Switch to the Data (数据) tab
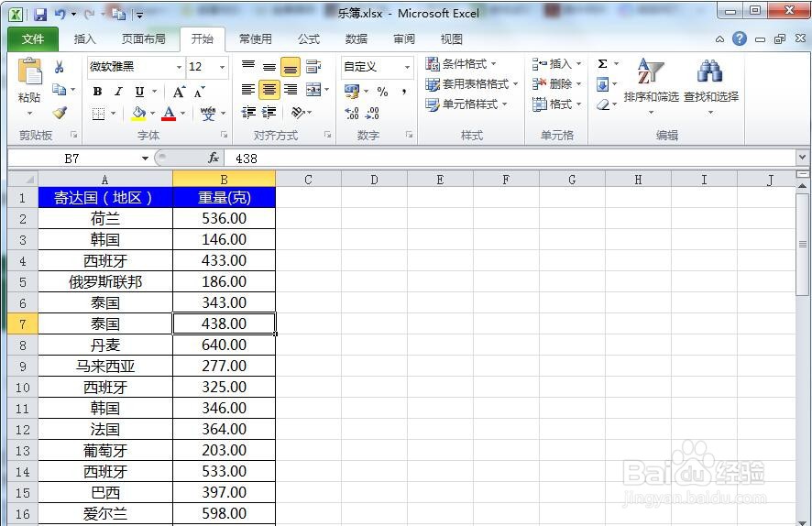The width and height of the screenshot is (812, 526). click(x=357, y=39)
